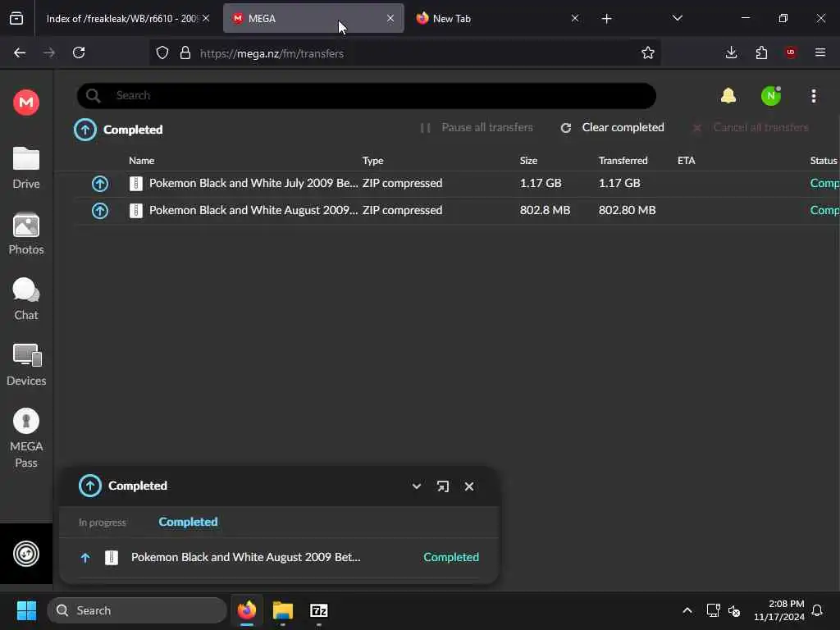Open uBlock Origin extension icon
This screenshot has width=840, height=630.
(790, 52)
